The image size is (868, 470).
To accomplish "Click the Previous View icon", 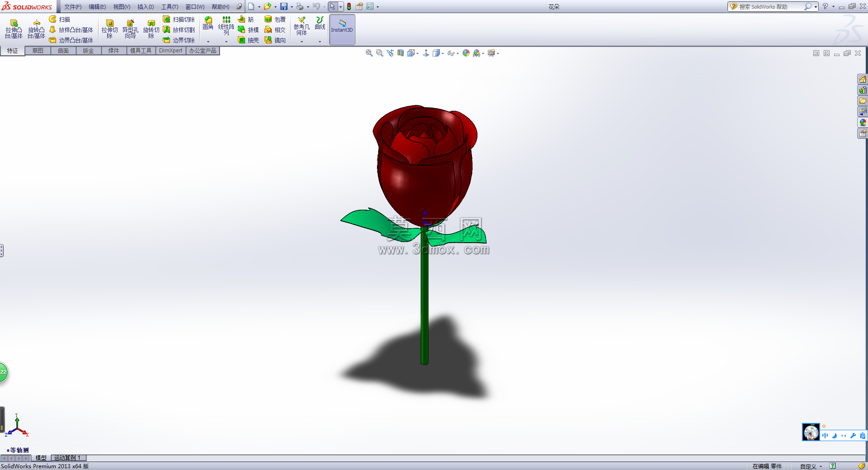I will tap(390, 53).
